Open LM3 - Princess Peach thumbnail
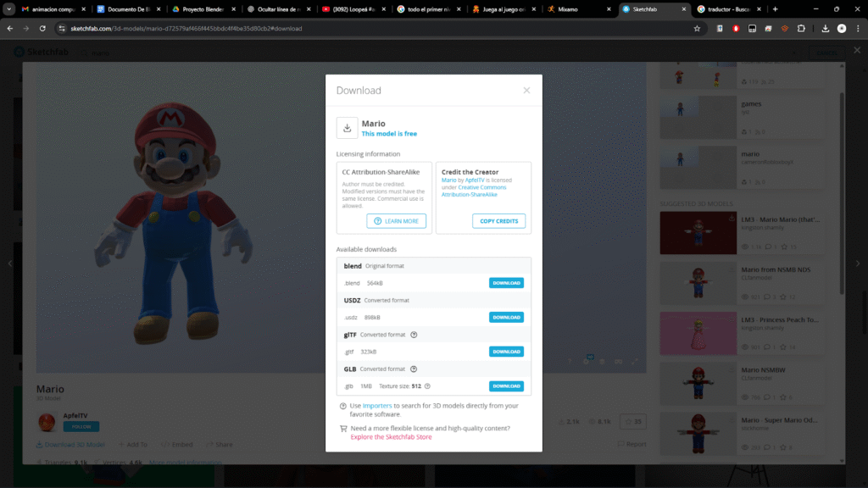 [x=698, y=333]
